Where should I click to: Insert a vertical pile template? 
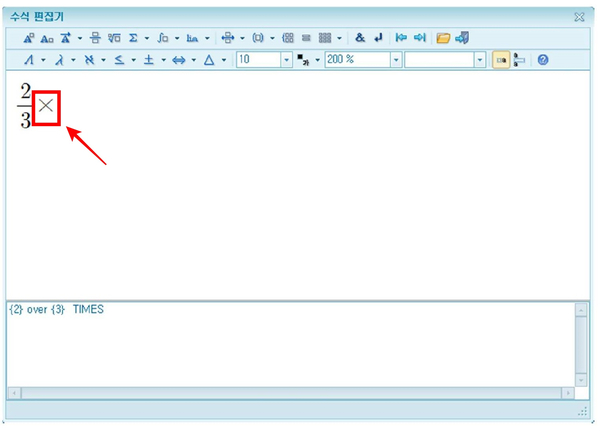(x=306, y=38)
